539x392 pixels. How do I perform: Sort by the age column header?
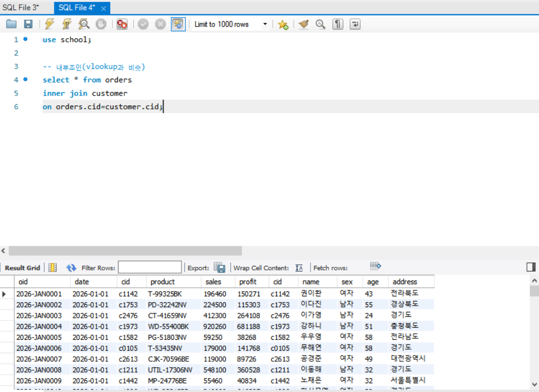click(x=376, y=282)
